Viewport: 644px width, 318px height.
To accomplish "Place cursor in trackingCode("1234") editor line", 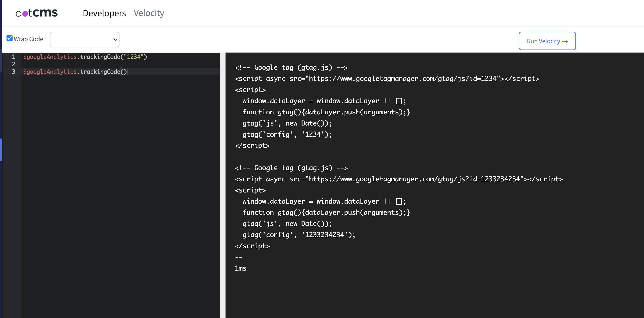I will coord(85,57).
